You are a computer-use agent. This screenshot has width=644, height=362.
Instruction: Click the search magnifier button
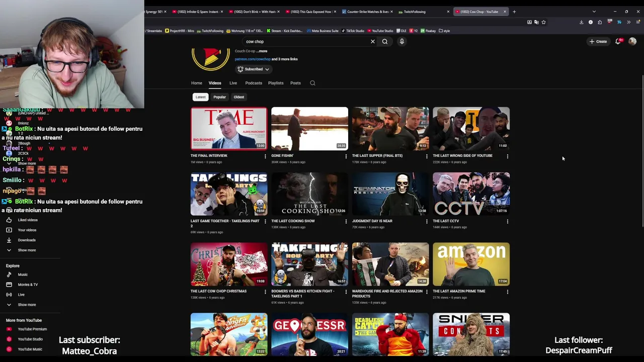point(385,42)
